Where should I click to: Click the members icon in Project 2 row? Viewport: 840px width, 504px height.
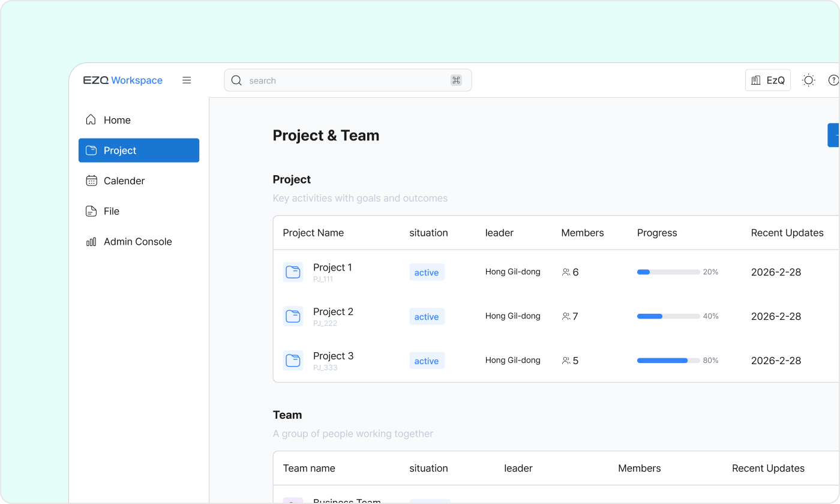(566, 316)
